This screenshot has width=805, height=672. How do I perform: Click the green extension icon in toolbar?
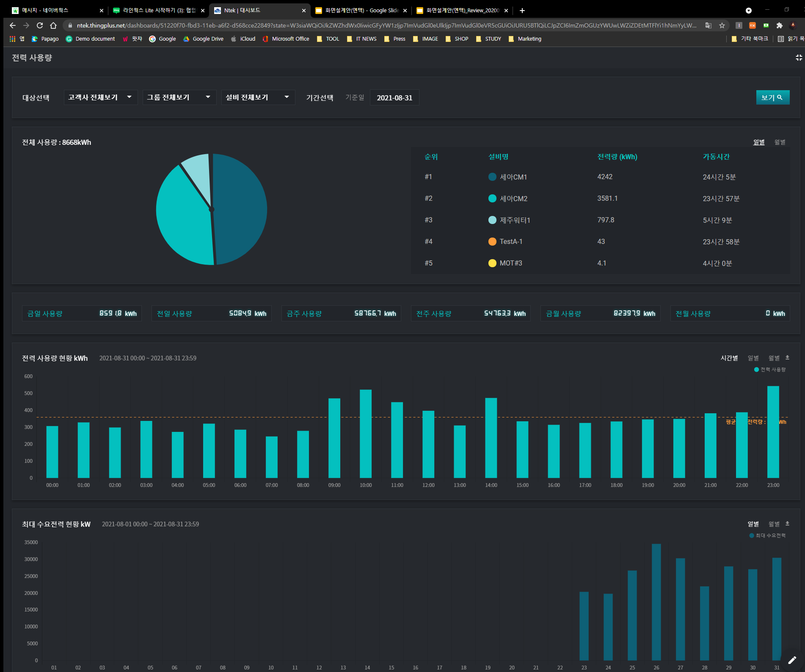766,25
